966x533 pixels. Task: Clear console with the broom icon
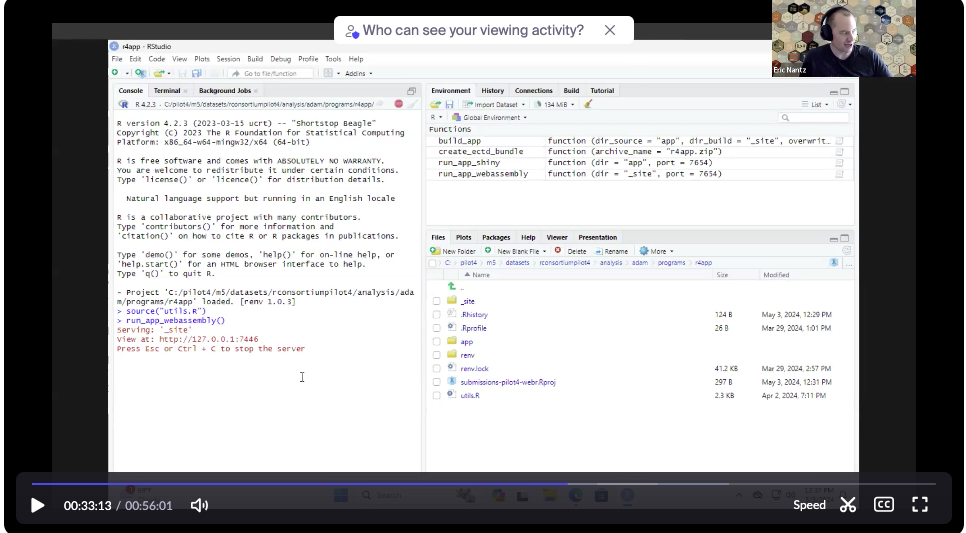(411, 104)
